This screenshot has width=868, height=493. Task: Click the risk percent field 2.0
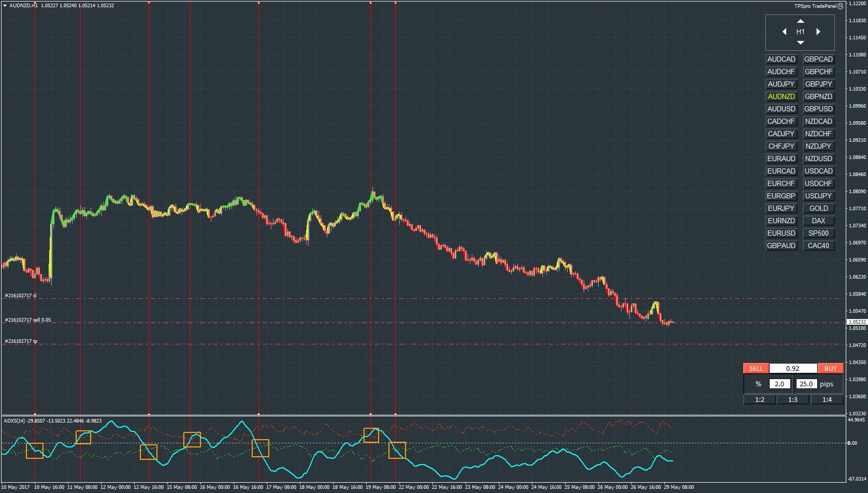[779, 384]
